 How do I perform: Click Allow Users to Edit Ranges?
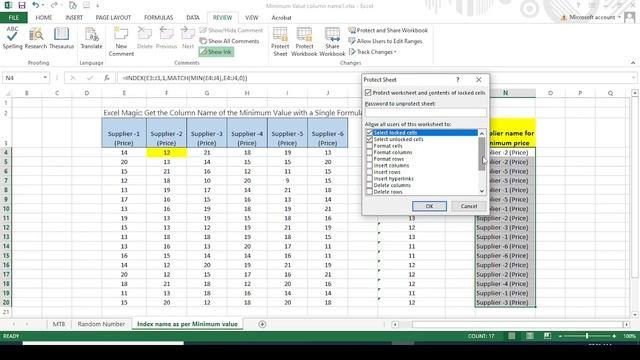coord(385,41)
